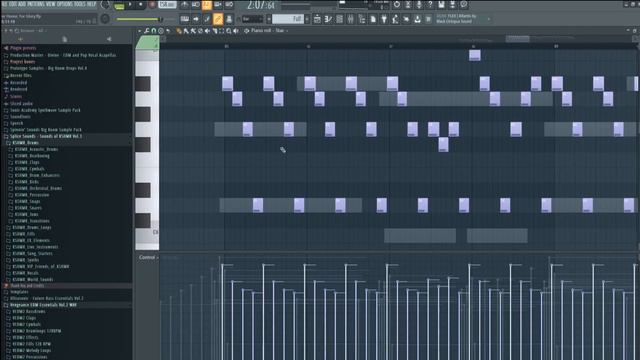Click the 2:07:64 time display
The image size is (640, 360).
click(x=261, y=5)
